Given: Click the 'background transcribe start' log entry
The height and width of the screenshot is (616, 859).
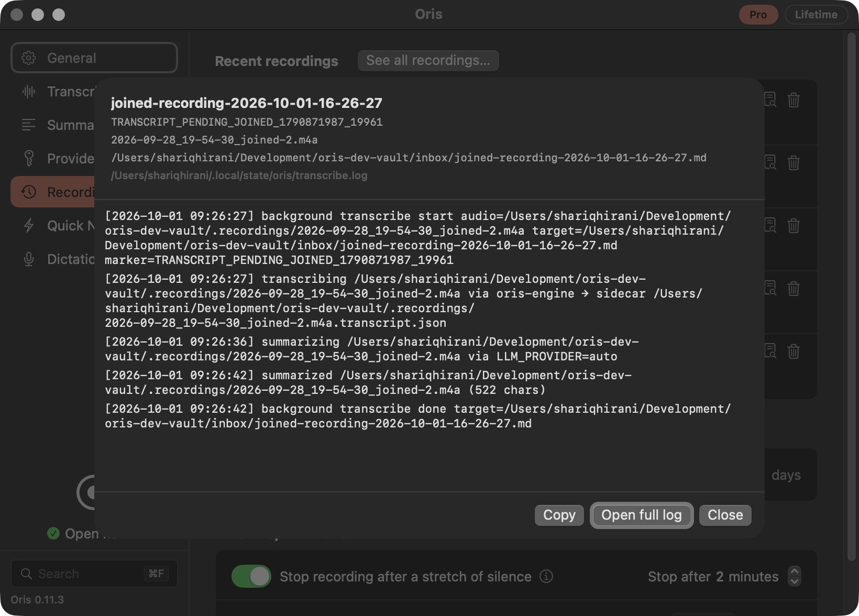Looking at the screenshot, I should pyautogui.click(x=417, y=238).
